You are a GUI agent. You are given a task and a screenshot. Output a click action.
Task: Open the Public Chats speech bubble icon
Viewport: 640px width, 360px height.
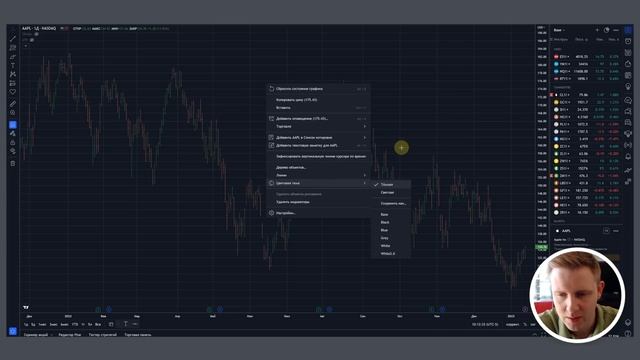pos(628,100)
